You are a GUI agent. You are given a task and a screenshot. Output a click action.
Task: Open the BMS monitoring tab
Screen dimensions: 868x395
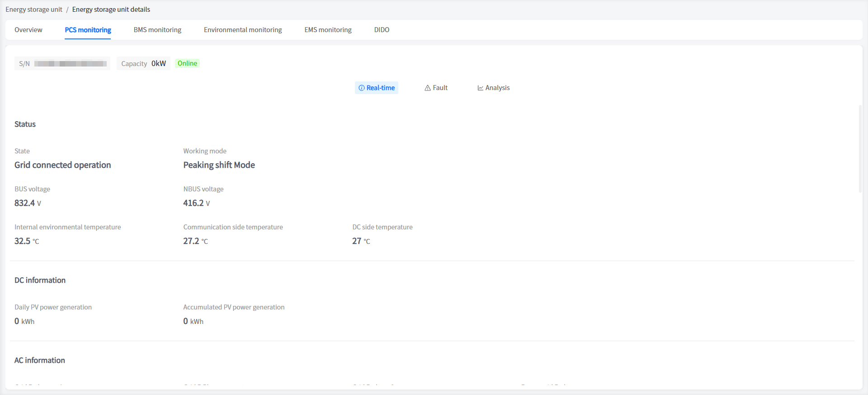tap(157, 30)
